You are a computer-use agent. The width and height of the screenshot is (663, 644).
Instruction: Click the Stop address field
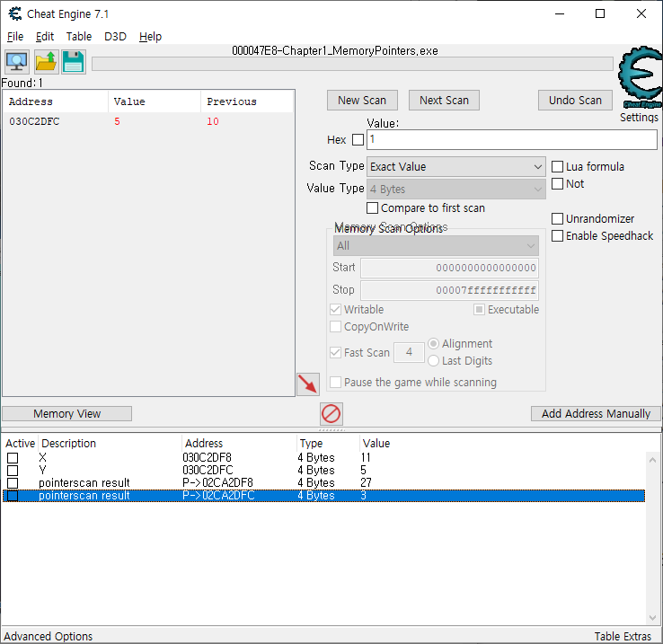(449, 290)
